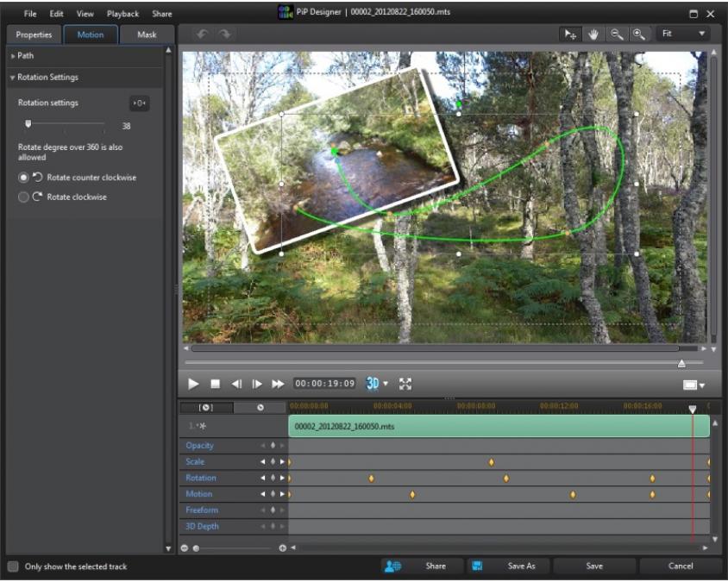Switch to the Mask tab
The width and height of the screenshot is (728, 582).
[147, 34]
